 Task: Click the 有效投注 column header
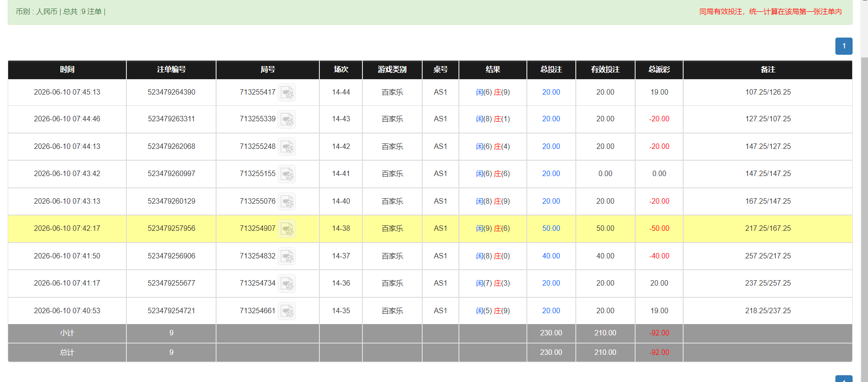pos(605,70)
